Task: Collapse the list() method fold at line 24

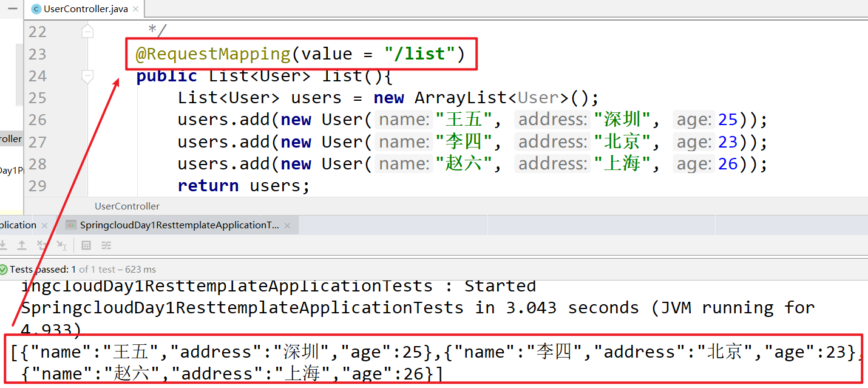Action: [88, 76]
